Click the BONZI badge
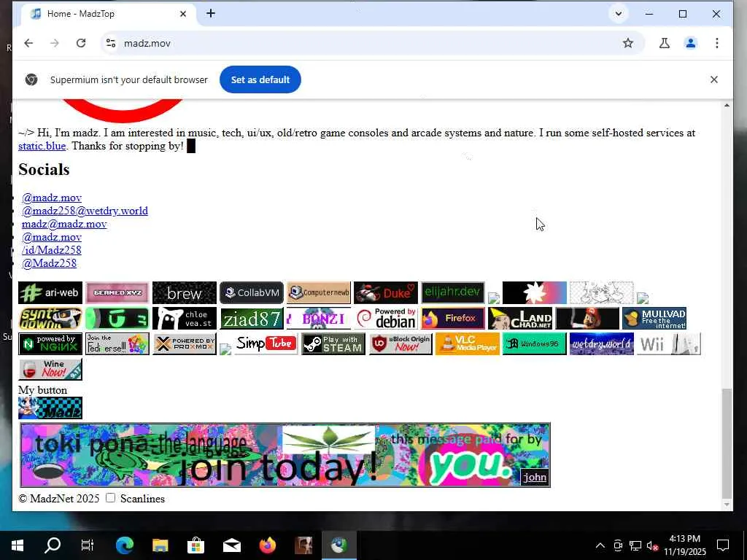 click(319, 318)
